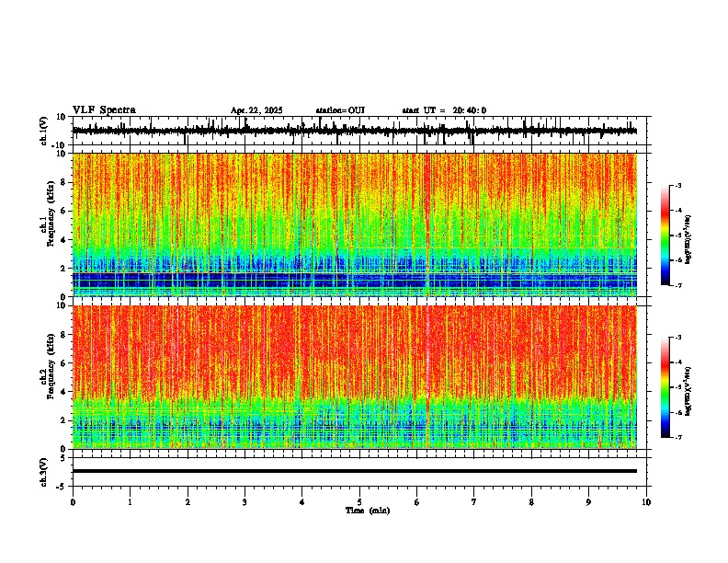The width and height of the screenshot is (728, 563).
Task: Click the 'start UT = 20:40:0' text
Action: (444, 110)
